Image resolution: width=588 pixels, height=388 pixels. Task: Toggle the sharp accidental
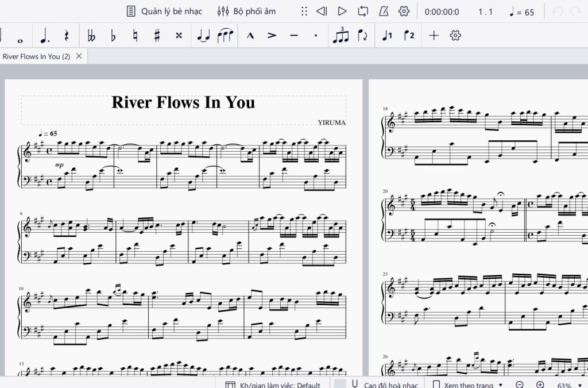point(157,36)
